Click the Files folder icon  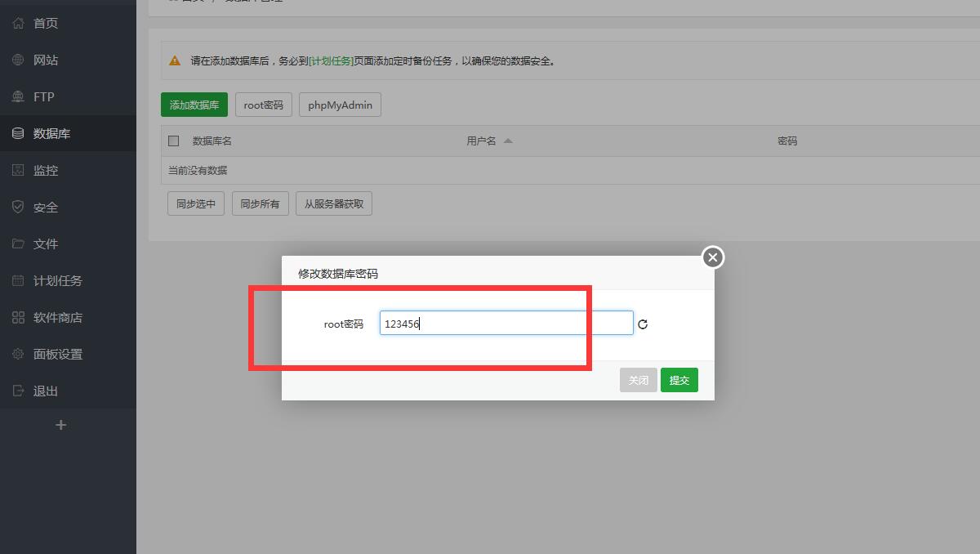[18, 243]
